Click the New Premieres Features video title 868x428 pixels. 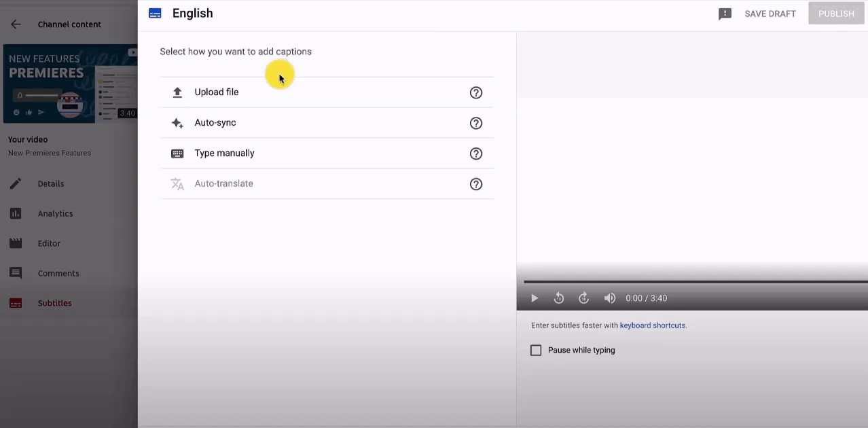tap(50, 154)
